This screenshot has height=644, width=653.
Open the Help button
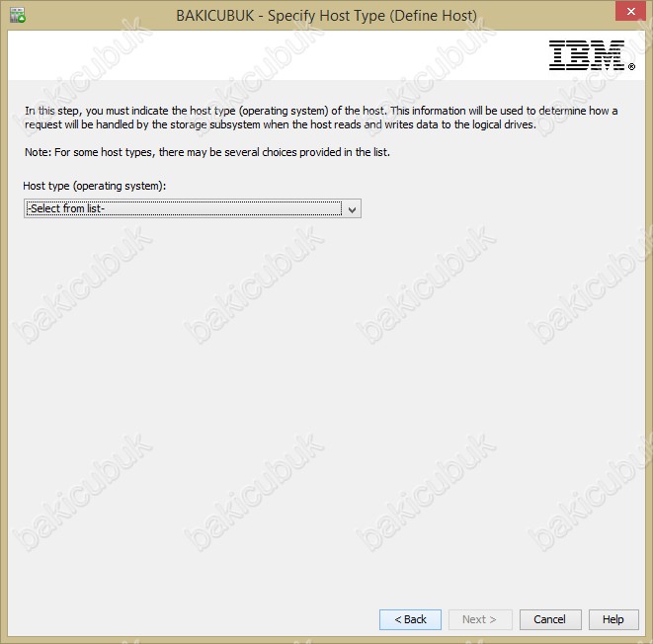(613, 619)
